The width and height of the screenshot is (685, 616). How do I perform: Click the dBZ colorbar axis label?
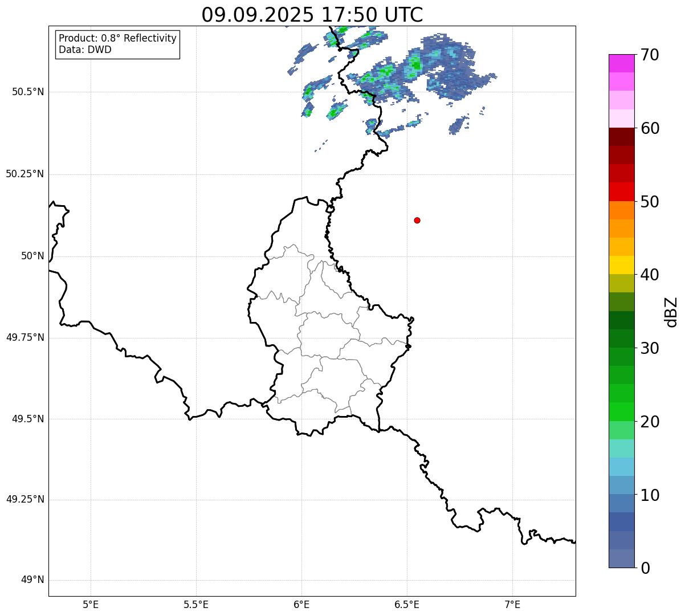pos(671,312)
